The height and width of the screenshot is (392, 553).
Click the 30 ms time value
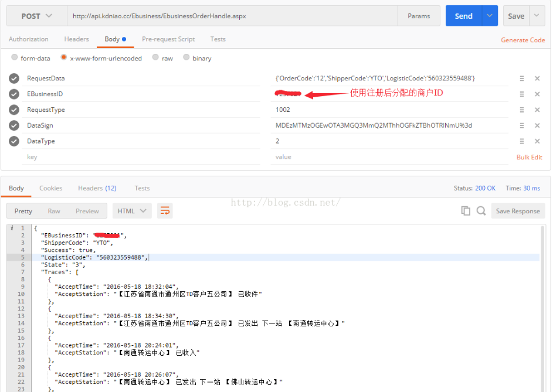tap(531, 188)
